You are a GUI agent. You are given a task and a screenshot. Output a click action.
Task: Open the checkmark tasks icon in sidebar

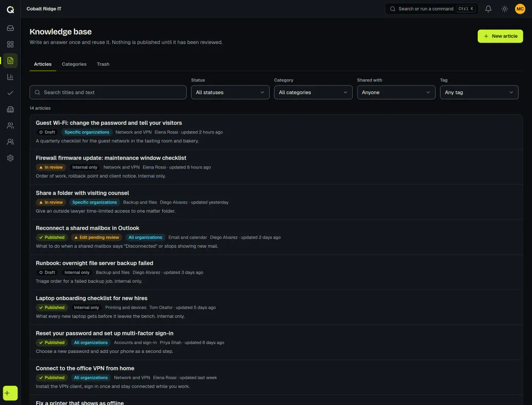click(x=10, y=93)
